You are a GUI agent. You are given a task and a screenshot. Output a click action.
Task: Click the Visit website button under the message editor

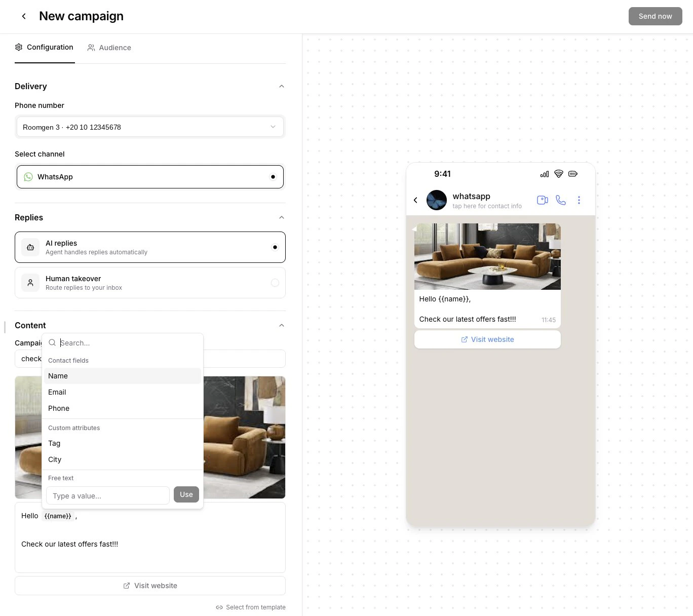tap(150, 586)
